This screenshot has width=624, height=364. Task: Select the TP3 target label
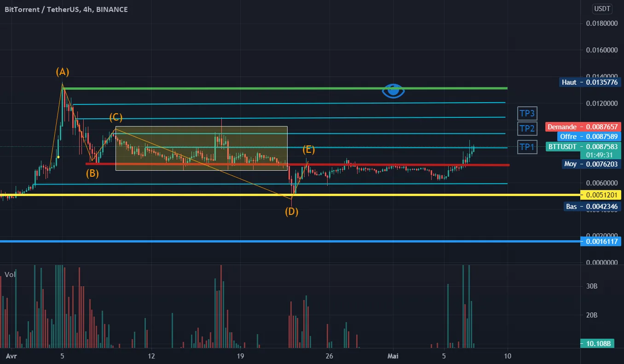pyautogui.click(x=527, y=113)
